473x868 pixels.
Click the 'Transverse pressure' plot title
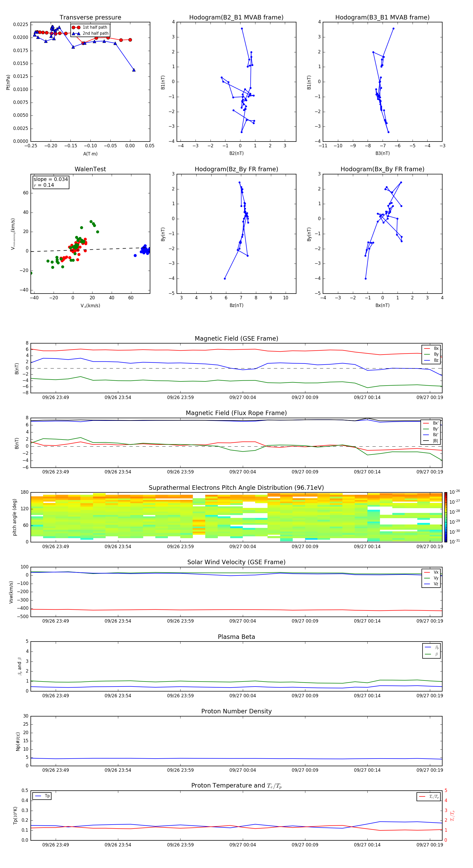click(x=90, y=17)
